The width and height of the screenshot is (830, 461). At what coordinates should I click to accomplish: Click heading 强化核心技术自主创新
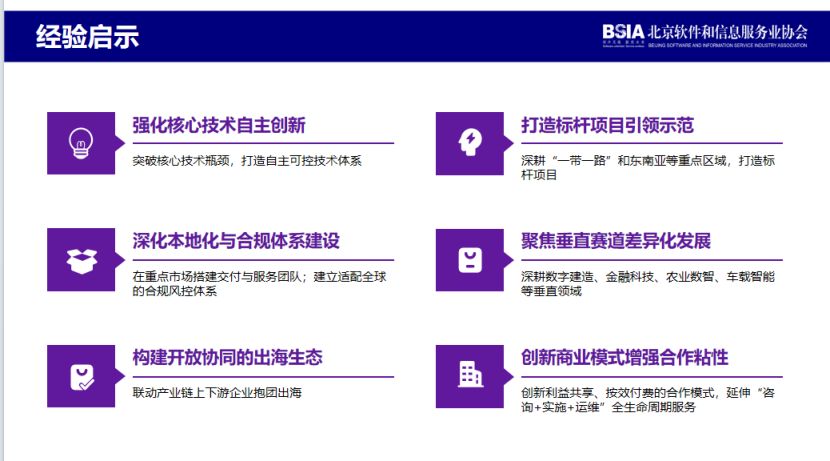tap(219, 125)
